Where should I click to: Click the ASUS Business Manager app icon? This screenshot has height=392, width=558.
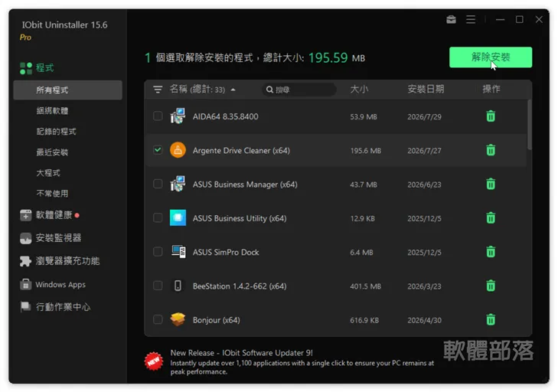pos(178,184)
